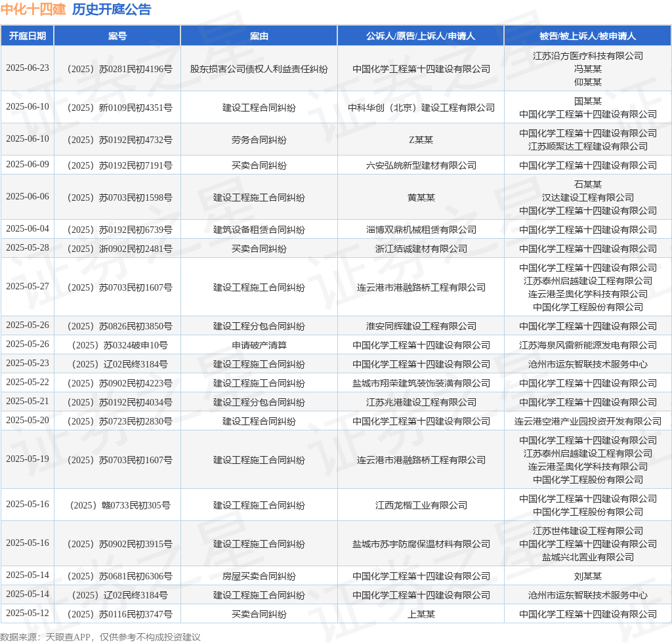Click the 历史开庭公告 heading
The height and width of the screenshot is (643, 672).
(112, 9)
